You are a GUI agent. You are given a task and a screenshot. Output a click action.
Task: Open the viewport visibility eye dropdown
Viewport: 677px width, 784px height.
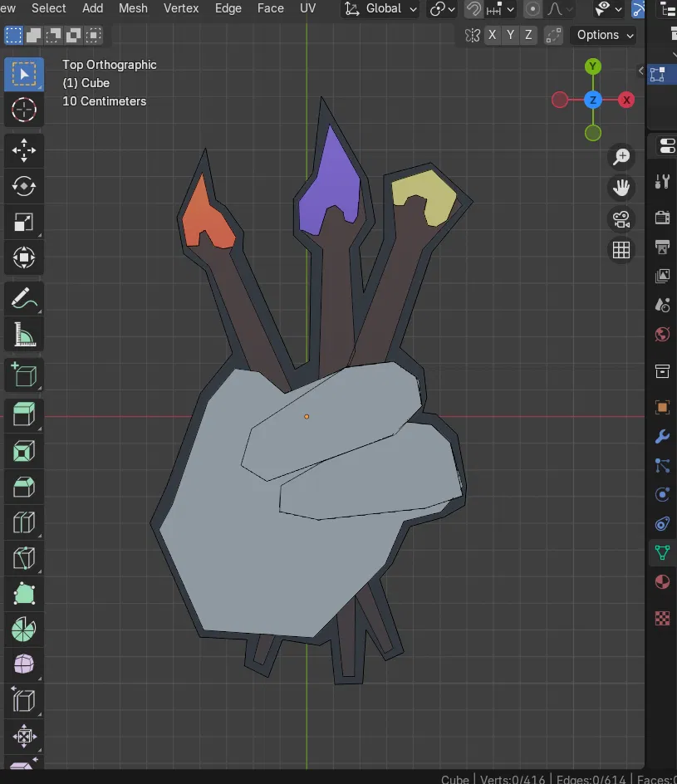click(x=608, y=8)
